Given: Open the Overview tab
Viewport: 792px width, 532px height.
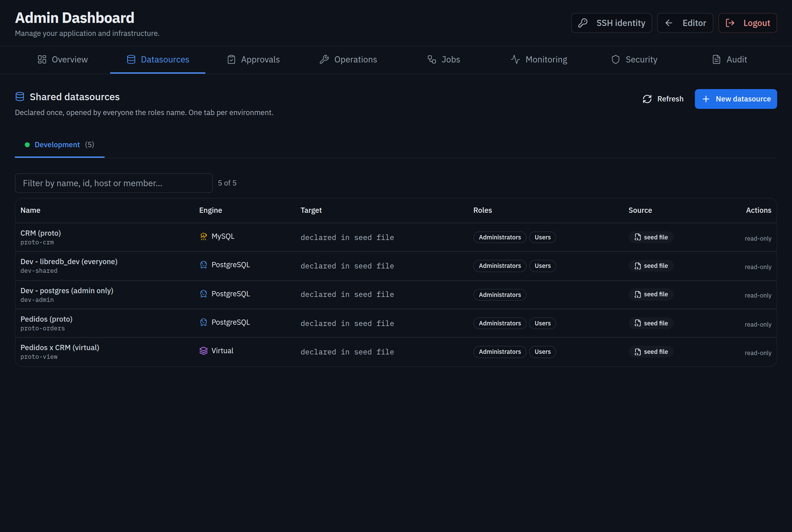Looking at the screenshot, I should (x=63, y=60).
